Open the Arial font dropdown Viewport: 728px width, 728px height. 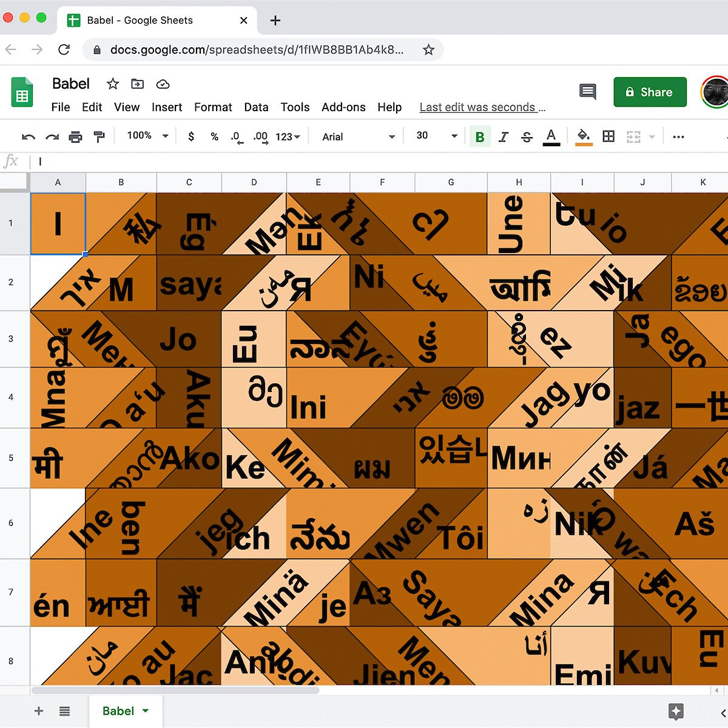click(358, 136)
